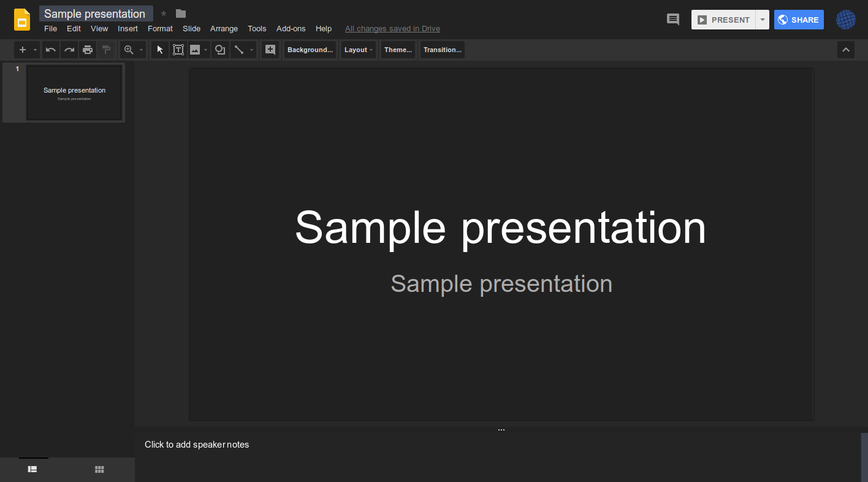The width and height of the screenshot is (868, 482).
Task: Click the Zoom tool icon
Action: click(x=128, y=50)
